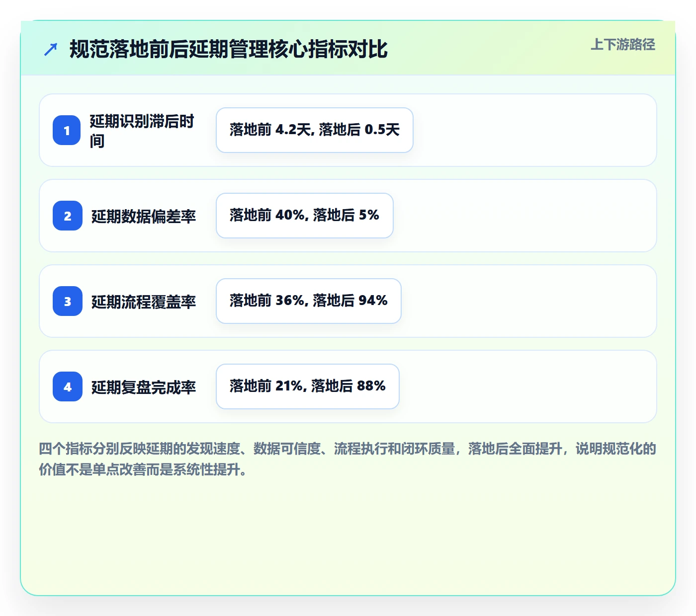Click the number 3 badge
The width and height of the screenshot is (696, 616).
click(x=68, y=301)
